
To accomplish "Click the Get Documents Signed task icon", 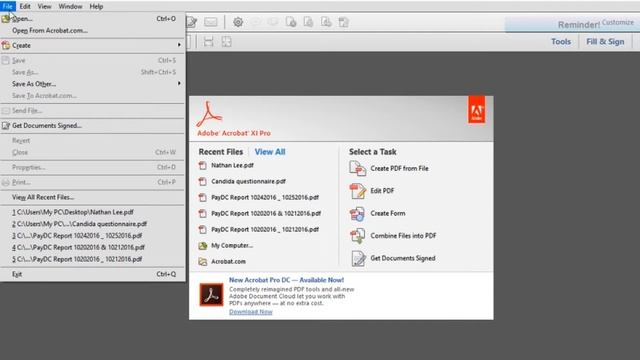I will click(358, 258).
